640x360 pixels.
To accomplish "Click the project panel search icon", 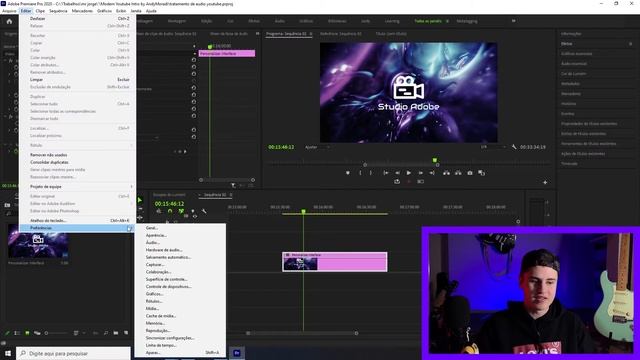I will pos(106,333).
